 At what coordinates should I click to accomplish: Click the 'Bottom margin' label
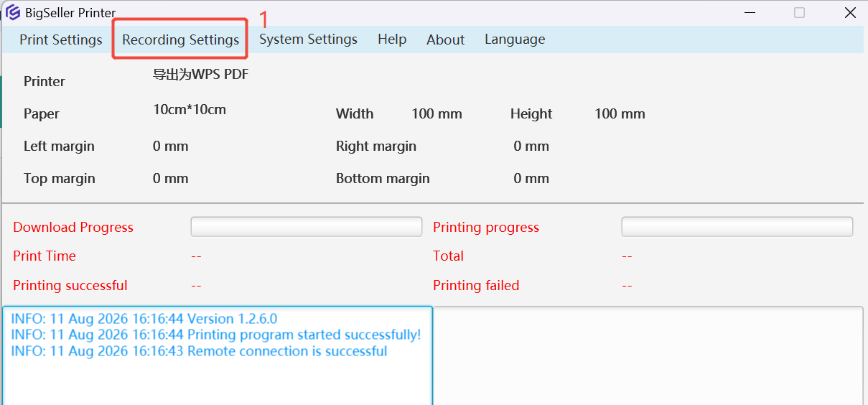coord(383,178)
